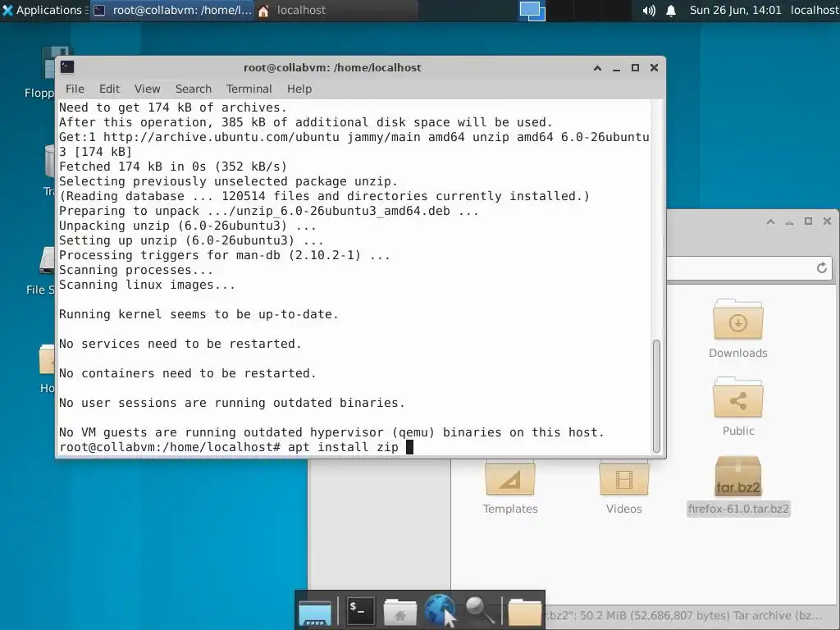Select the Videos folder in file manager
Viewport: 840px width, 630px height.
click(623, 488)
